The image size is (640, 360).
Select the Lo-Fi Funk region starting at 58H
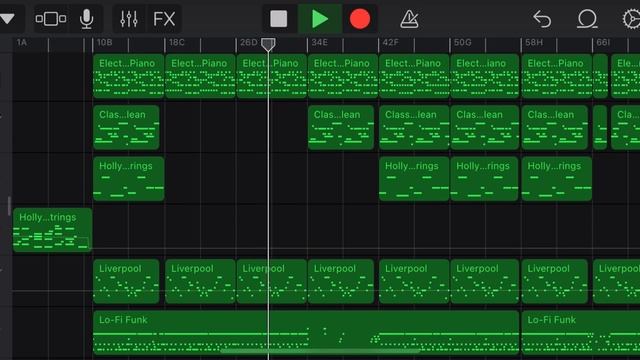tap(581, 332)
